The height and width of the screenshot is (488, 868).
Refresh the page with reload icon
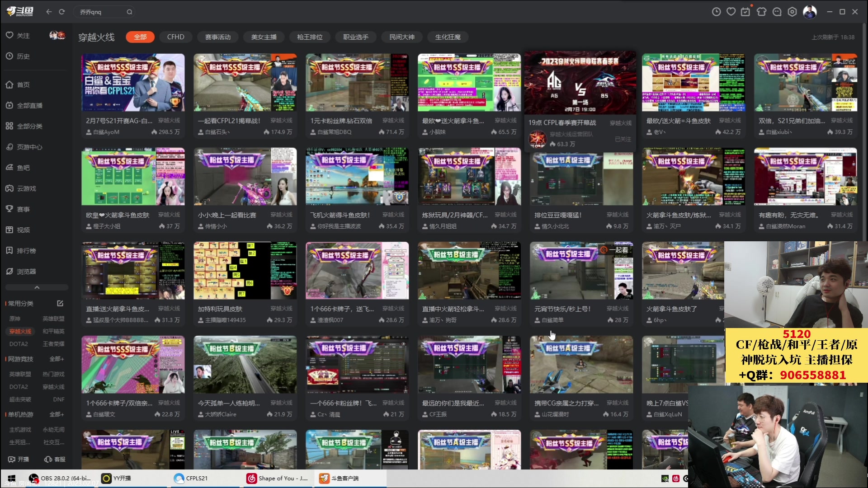(62, 12)
